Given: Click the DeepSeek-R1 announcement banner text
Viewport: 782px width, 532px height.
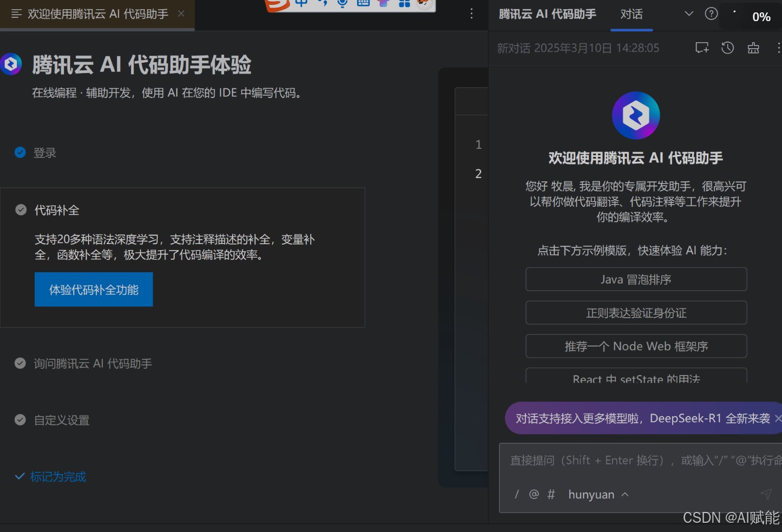Looking at the screenshot, I should 642,418.
